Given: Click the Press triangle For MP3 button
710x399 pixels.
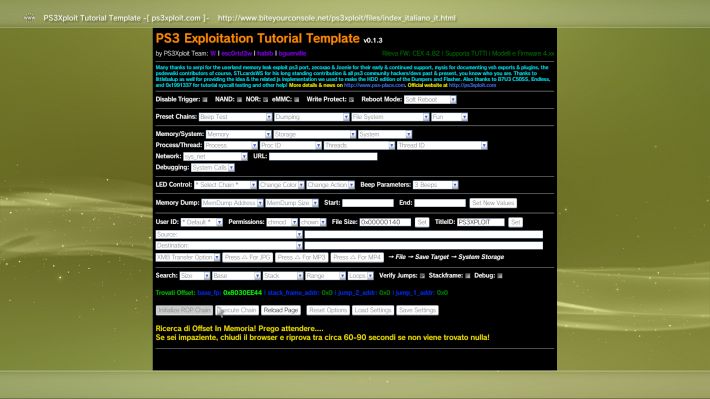Looking at the screenshot, I should [x=302, y=257].
